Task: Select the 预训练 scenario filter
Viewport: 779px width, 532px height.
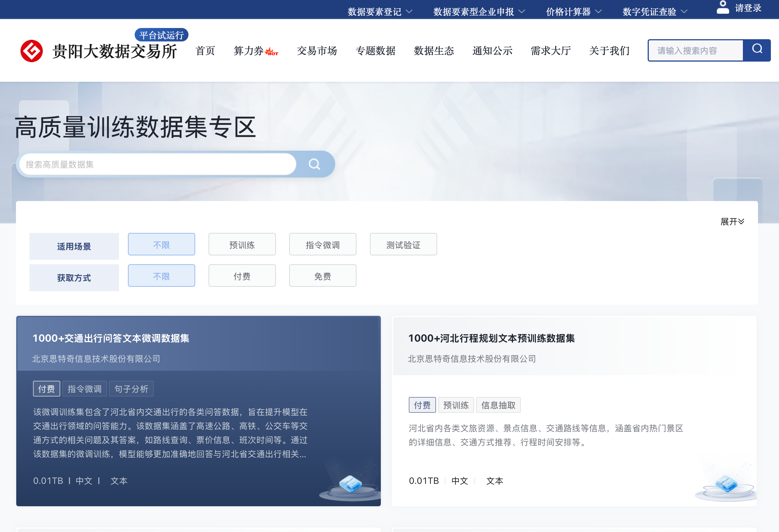Action: click(242, 245)
